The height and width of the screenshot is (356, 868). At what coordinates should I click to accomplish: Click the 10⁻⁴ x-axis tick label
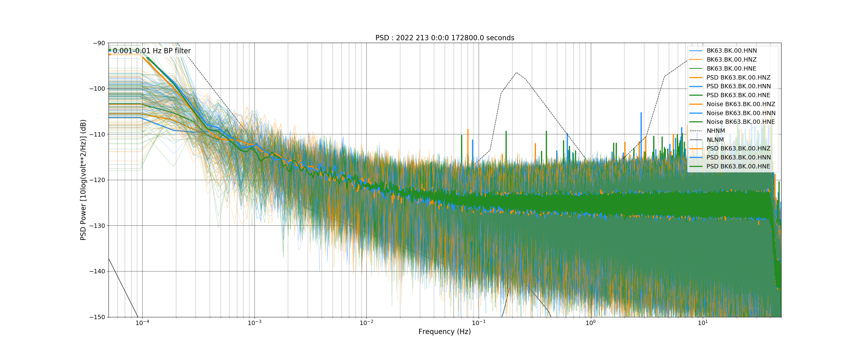142,323
